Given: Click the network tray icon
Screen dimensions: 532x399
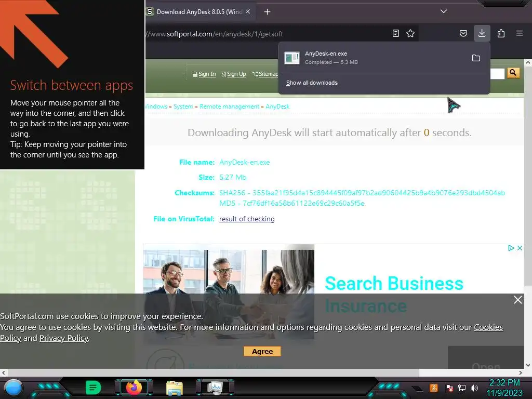Looking at the screenshot, I should (462, 388).
